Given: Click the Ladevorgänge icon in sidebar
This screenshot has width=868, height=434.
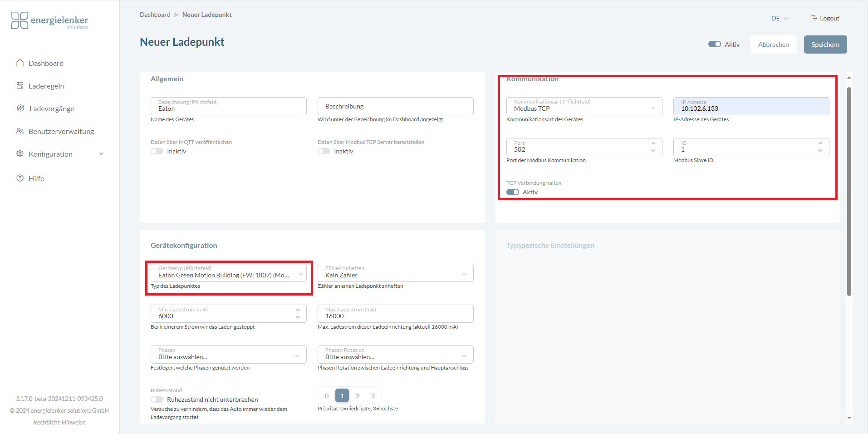Looking at the screenshot, I should coord(20,108).
